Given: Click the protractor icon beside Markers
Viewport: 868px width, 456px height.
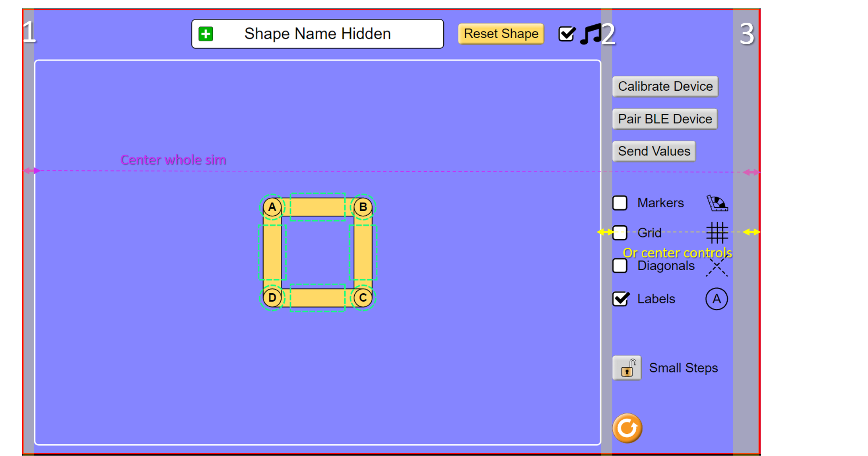Looking at the screenshot, I should [716, 203].
